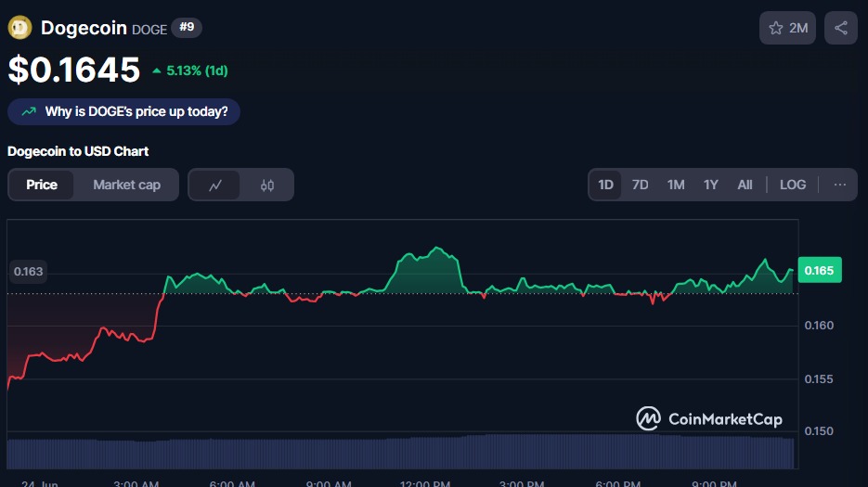Open the more chart options ellipsis
The width and height of the screenshot is (868, 487).
pyautogui.click(x=840, y=185)
